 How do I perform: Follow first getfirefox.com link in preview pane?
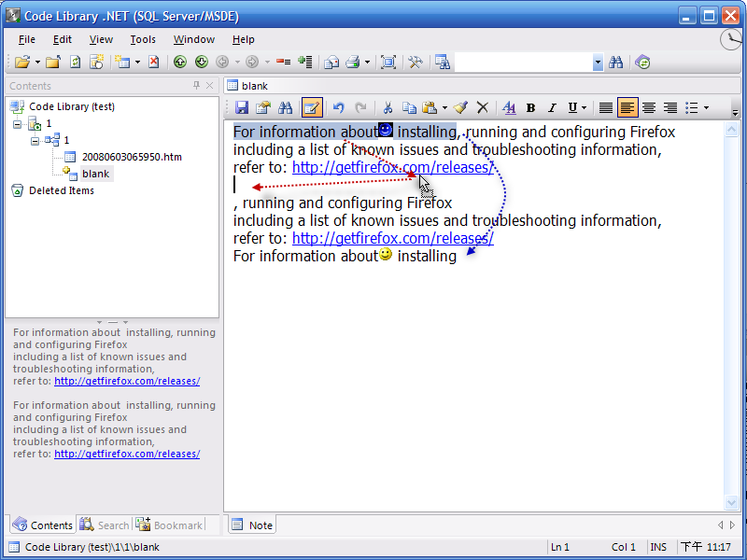point(127,381)
